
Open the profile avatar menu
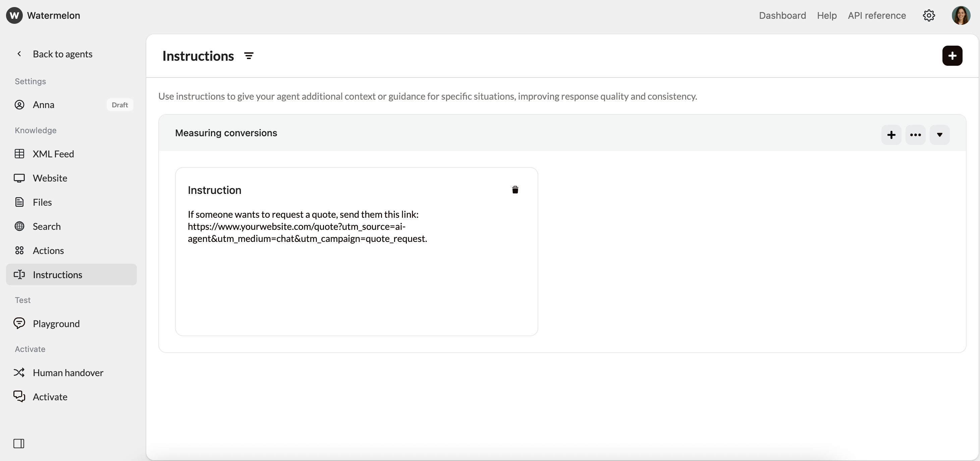961,15
